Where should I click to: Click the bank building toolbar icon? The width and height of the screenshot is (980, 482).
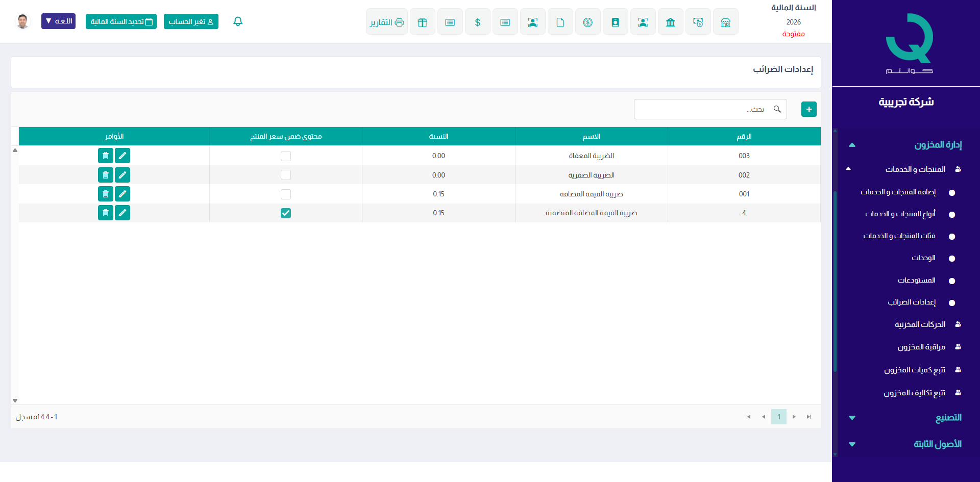click(670, 22)
